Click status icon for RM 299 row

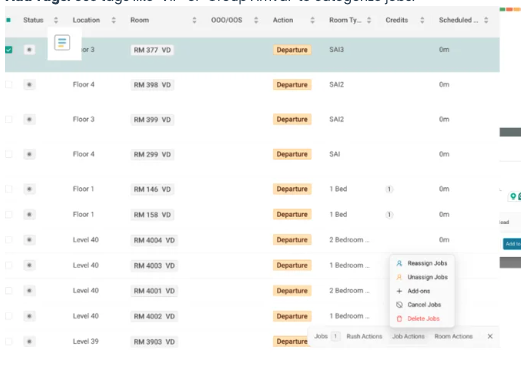pyautogui.click(x=29, y=154)
